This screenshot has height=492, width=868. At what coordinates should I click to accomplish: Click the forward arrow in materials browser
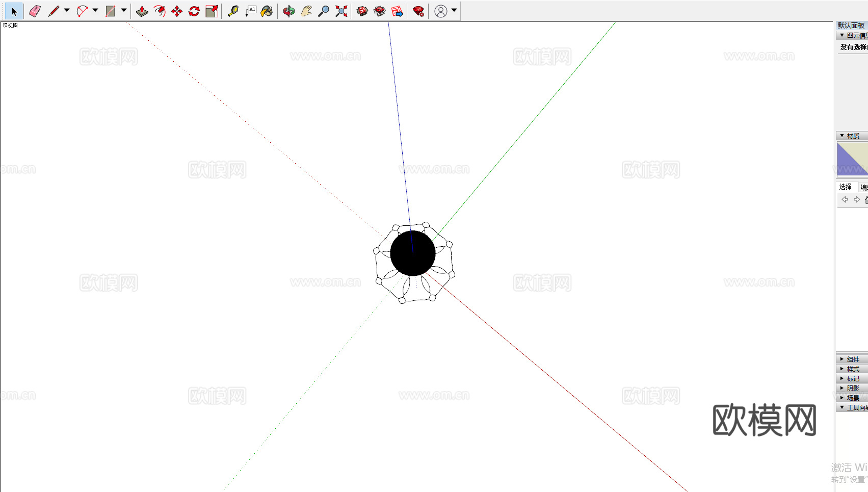[x=857, y=199]
